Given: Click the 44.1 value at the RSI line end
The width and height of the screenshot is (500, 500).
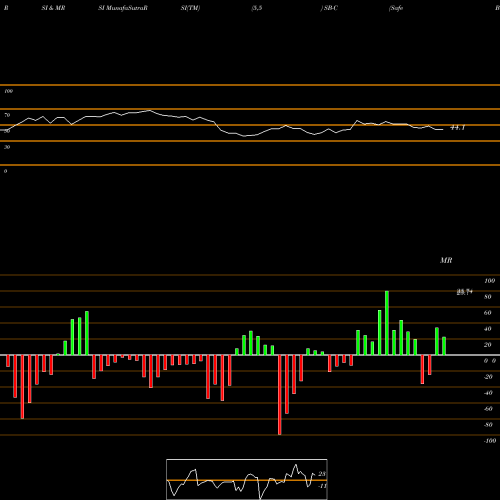Looking at the screenshot, I should pos(457,128).
